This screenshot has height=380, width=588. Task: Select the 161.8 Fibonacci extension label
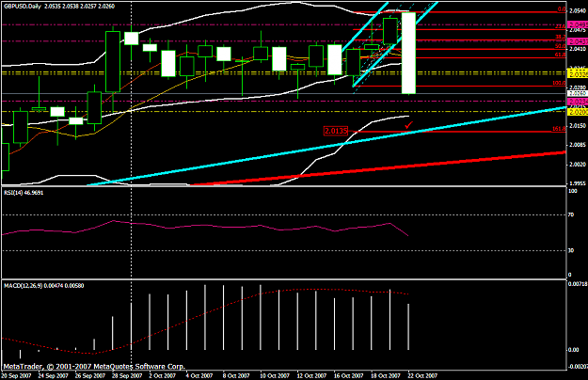559,129
